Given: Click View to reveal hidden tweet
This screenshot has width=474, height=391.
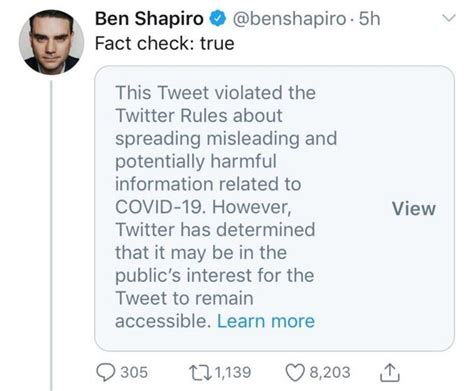Looking at the screenshot, I should coord(414,209).
